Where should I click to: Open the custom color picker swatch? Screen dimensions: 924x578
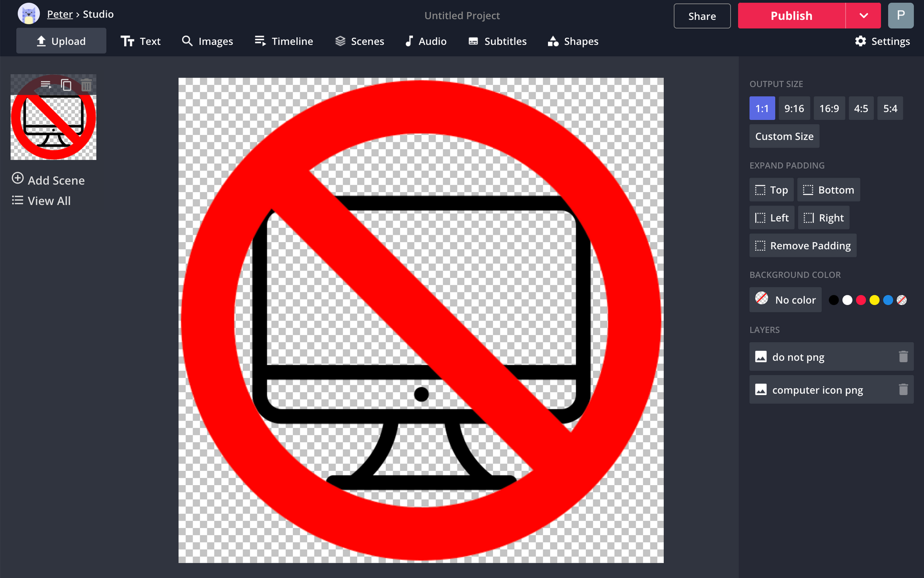pyautogui.click(x=901, y=300)
